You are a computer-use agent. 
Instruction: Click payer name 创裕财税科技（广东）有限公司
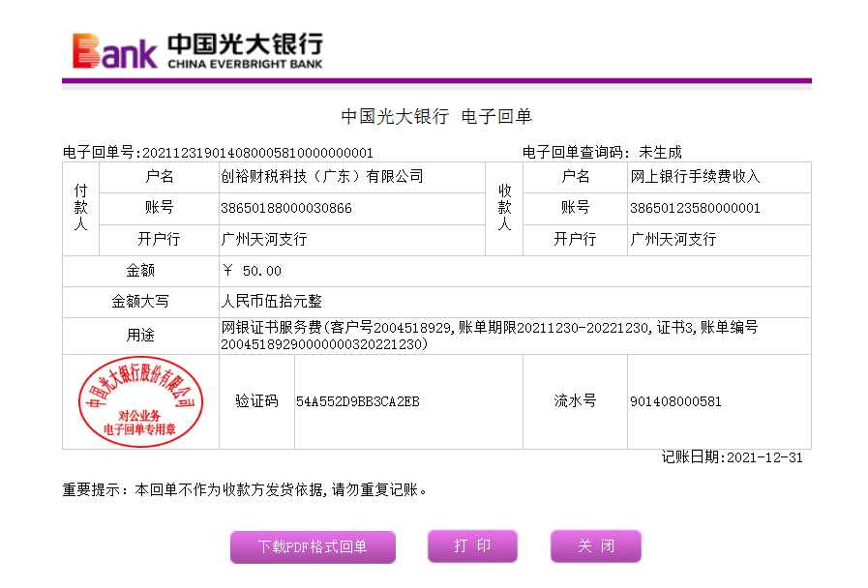(322, 177)
